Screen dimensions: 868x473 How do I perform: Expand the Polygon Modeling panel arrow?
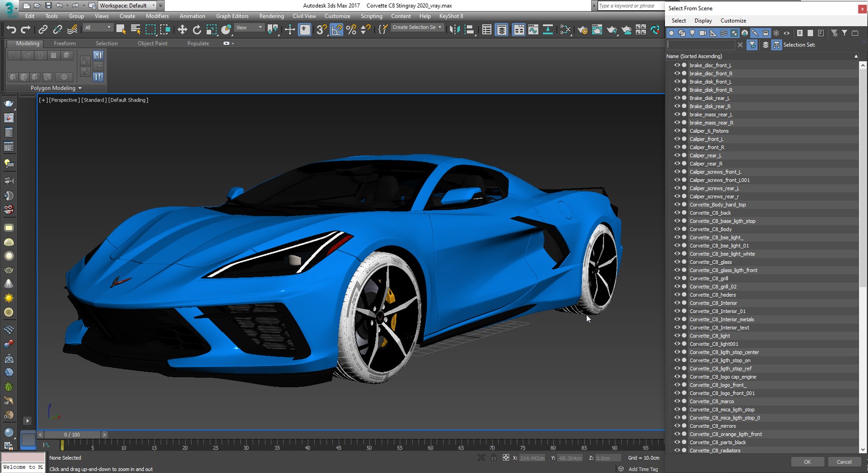80,88
